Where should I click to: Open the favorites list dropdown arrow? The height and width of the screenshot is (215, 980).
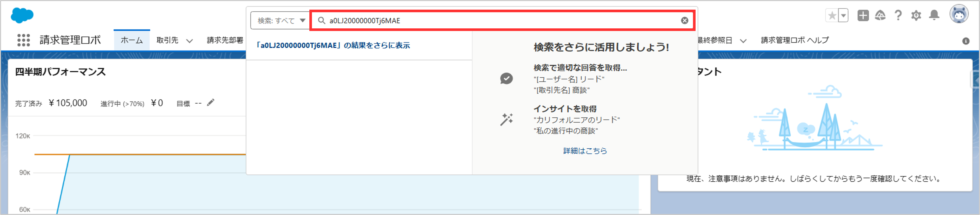843,16
